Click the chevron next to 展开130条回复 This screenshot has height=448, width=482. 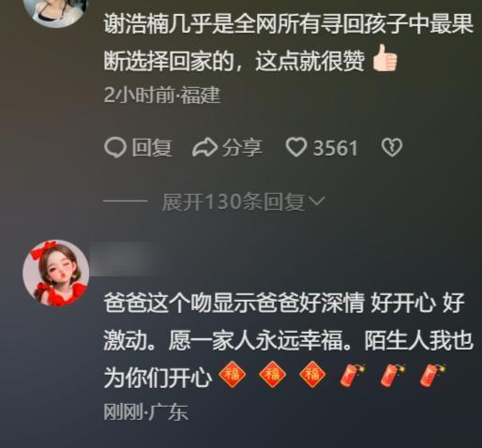click(318, 201)
